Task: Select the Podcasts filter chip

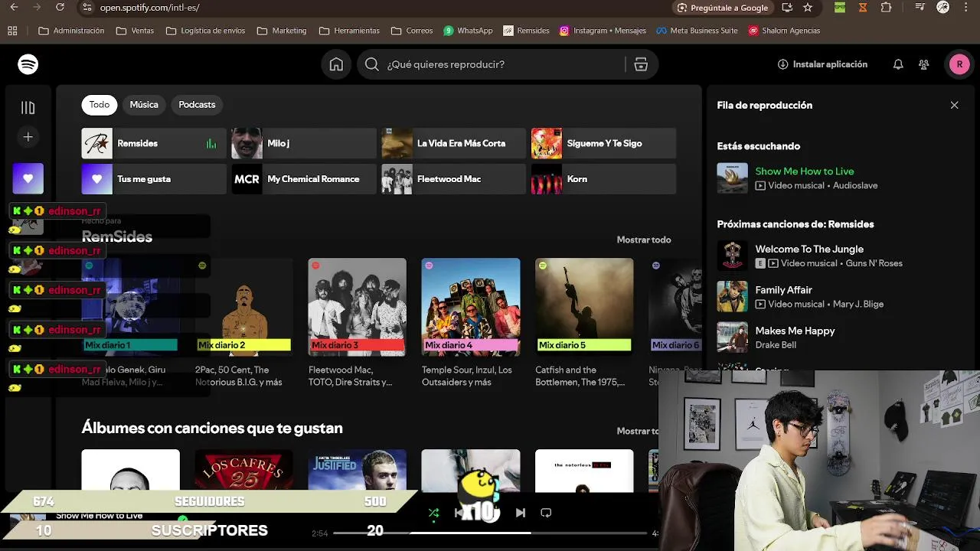Action: pos(197,105)
